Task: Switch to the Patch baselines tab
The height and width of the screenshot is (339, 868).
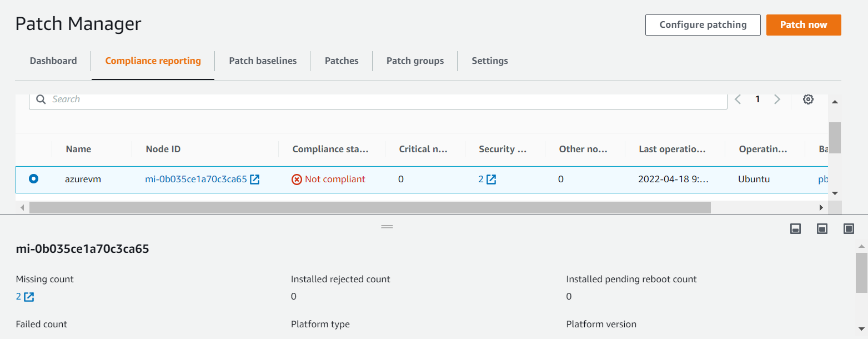Action: click(262, 61)
